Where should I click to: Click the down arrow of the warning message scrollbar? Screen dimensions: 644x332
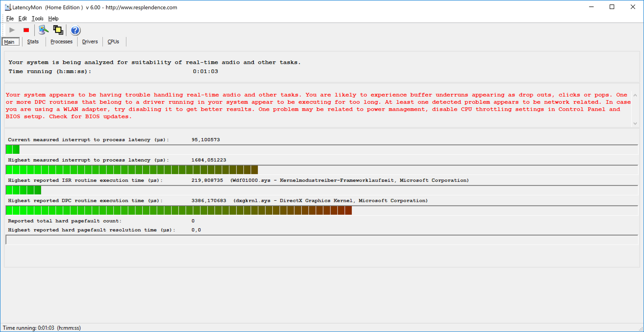tap(635, 124)
